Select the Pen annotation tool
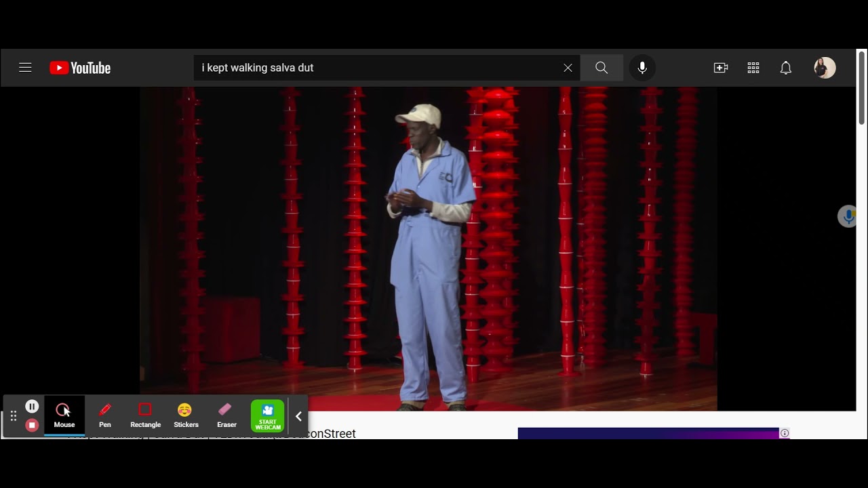The image size is (868, 488). 105,415
